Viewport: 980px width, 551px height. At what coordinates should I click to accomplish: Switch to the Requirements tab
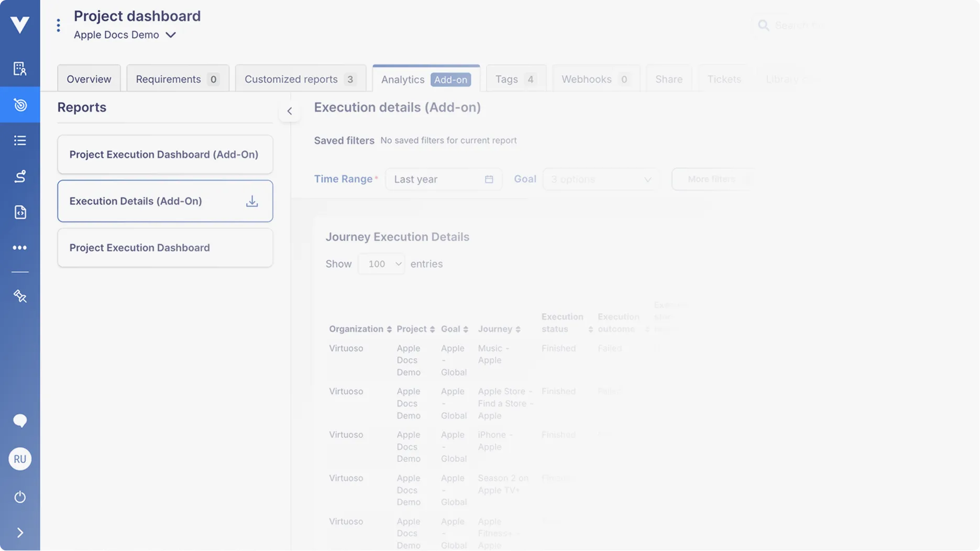(x=178, y=79)
